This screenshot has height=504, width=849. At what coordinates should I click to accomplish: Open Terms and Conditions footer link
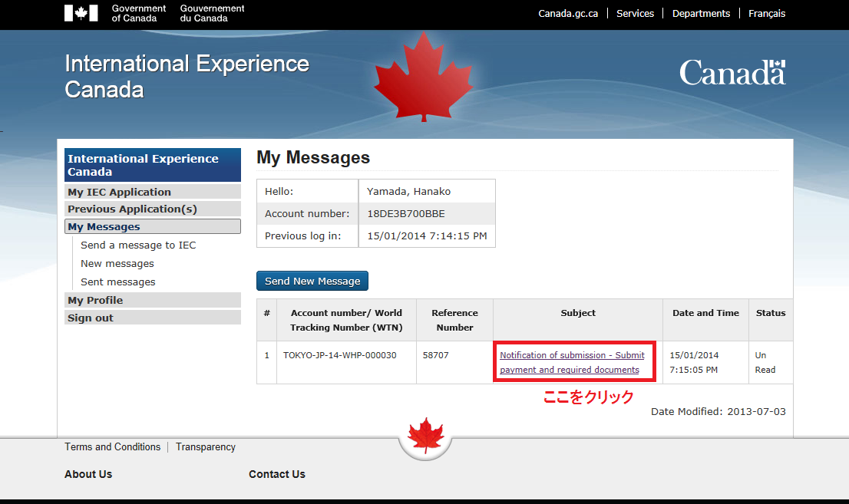tap(113, 446)
